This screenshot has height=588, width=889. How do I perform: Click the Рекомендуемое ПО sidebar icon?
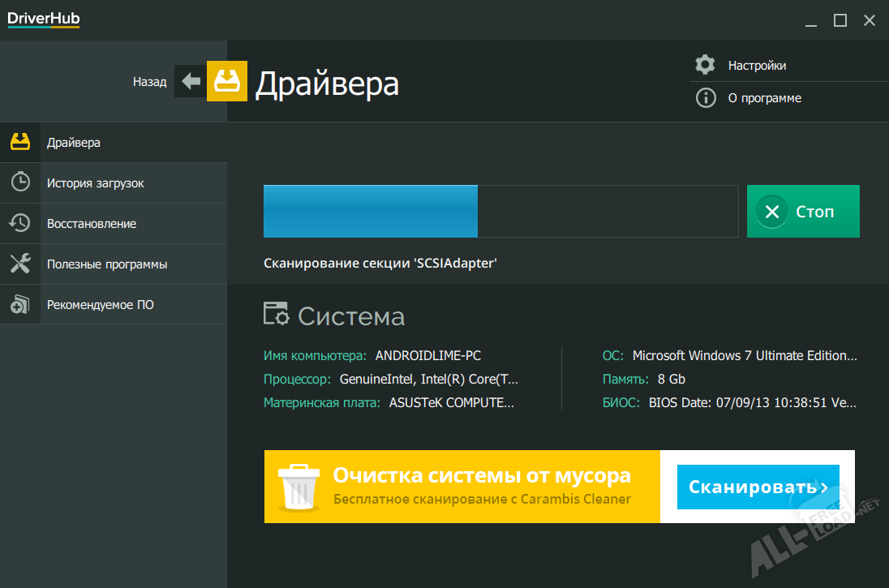[x=20, y=305]
